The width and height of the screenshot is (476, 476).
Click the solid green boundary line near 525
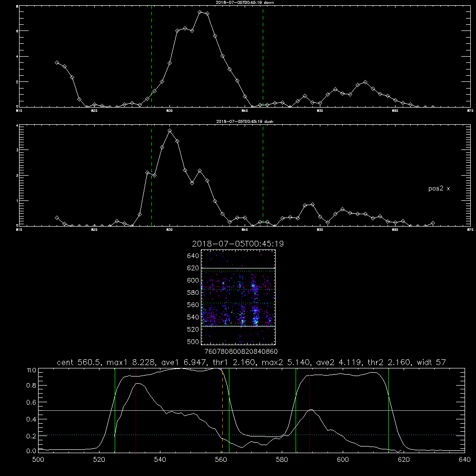click(115, 410)
